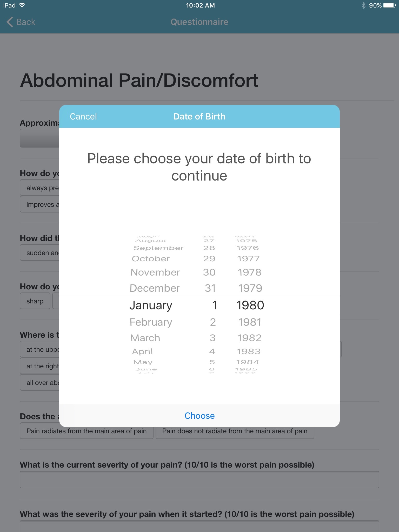Screen dimensions: 399x532
Task: Tap the Back text in navigation bar
Action: tap(26, 22)
